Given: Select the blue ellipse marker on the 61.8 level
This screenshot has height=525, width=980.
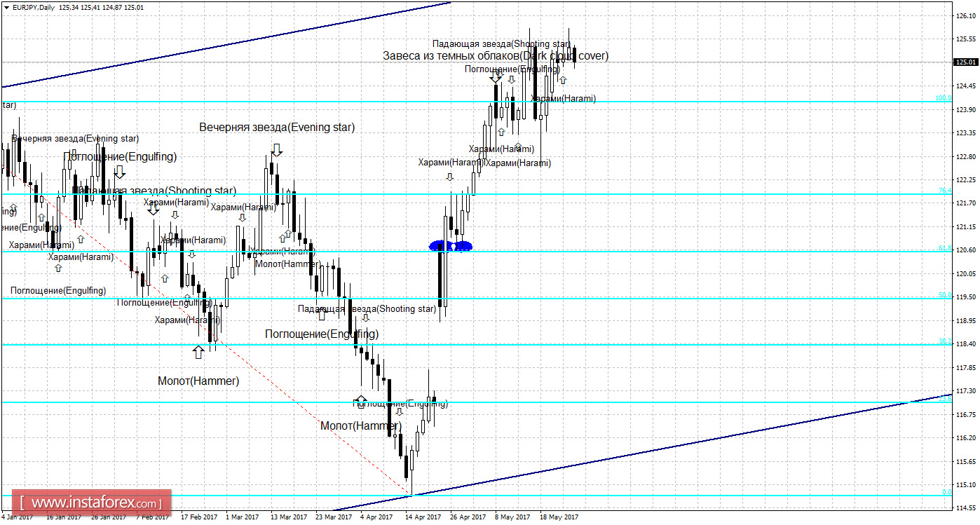Looking at the screenshot, I should 450,245.
